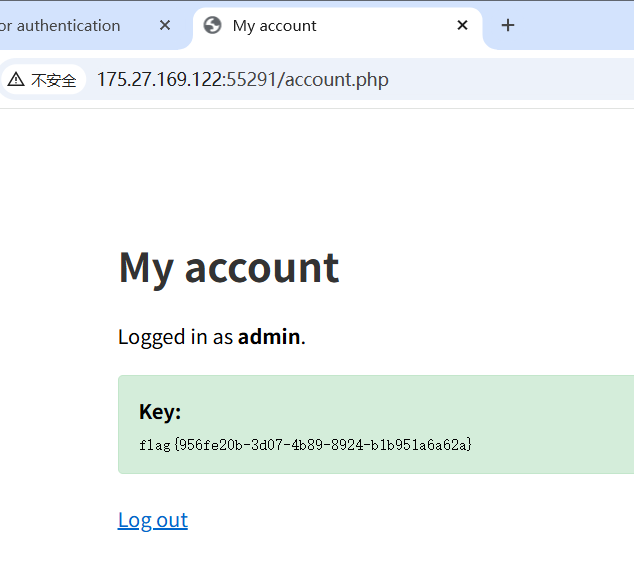Click the IP address 175.27.169.122 in the URL

point(160,80)
